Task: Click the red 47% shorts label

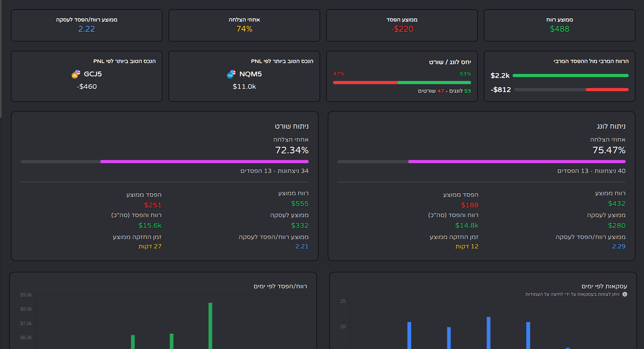Action: point(339,74)
